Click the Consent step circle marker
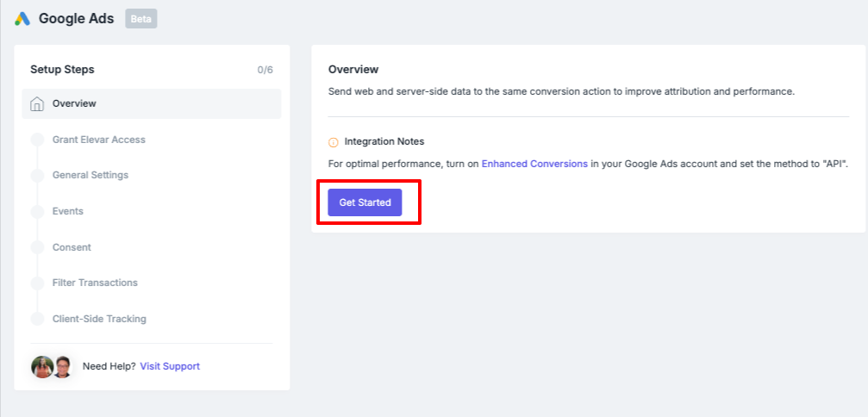This screenshot has width=868, height=417. coord(37,247)
